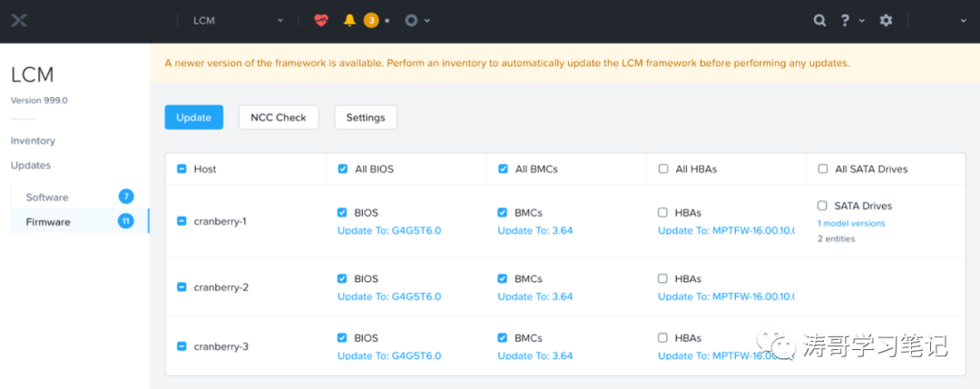Open the 1 model versions link
This screenshot has width=980, height=389.
pyautogui.click(x=851, y=223)
